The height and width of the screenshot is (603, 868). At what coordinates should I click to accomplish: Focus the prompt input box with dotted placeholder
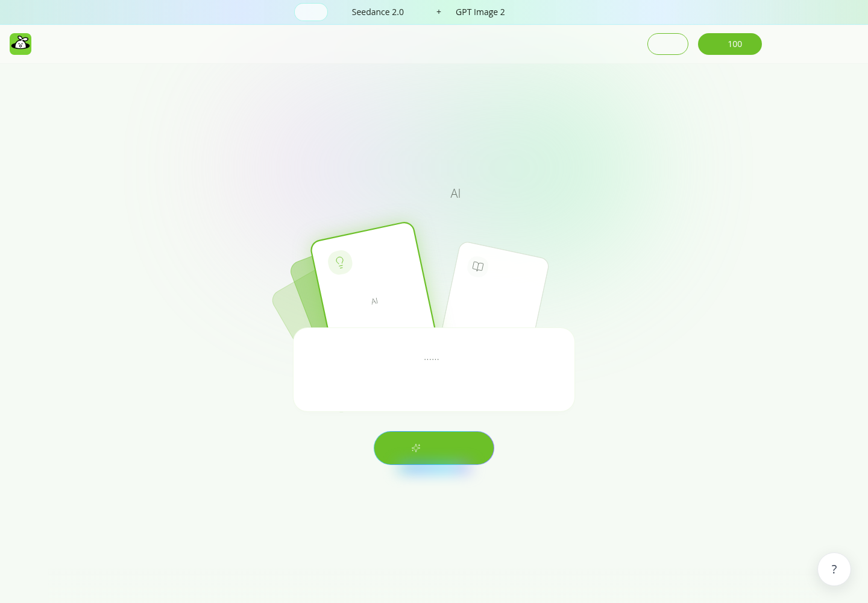[x=434, y=370]
